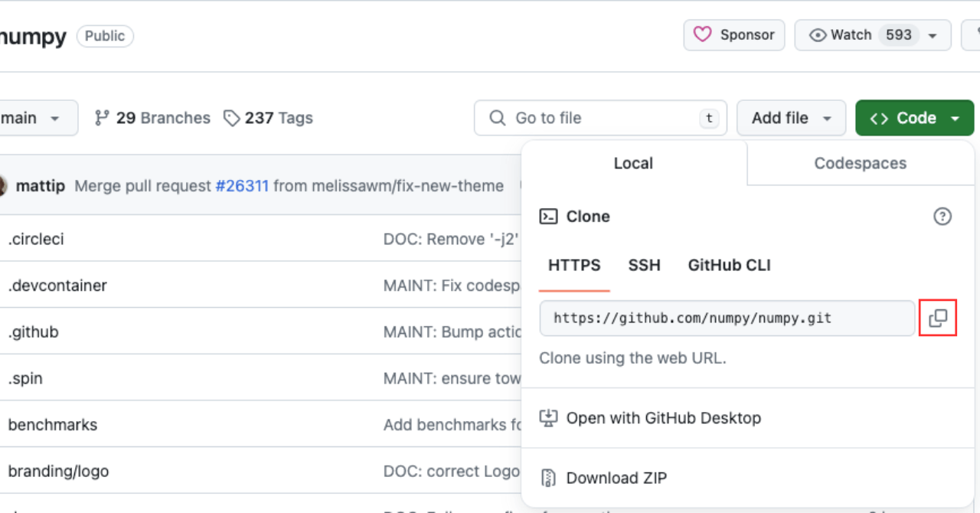Click the magnifier icon in Go to file
Screen dimensions: 980x513
tap(498, 118)
